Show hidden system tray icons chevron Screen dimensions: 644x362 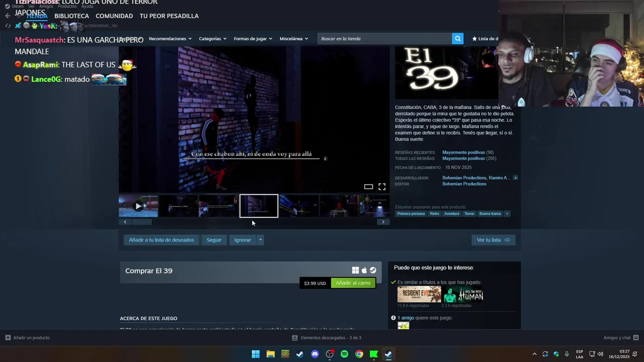534,354
